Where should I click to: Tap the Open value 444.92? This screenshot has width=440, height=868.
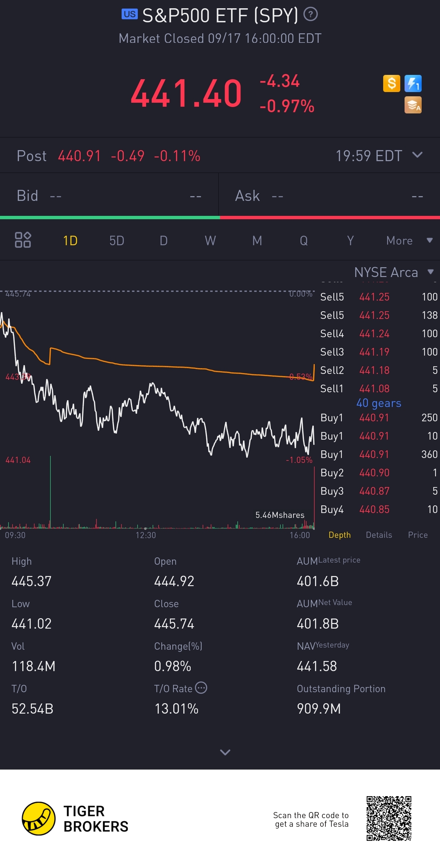[174, 581]
